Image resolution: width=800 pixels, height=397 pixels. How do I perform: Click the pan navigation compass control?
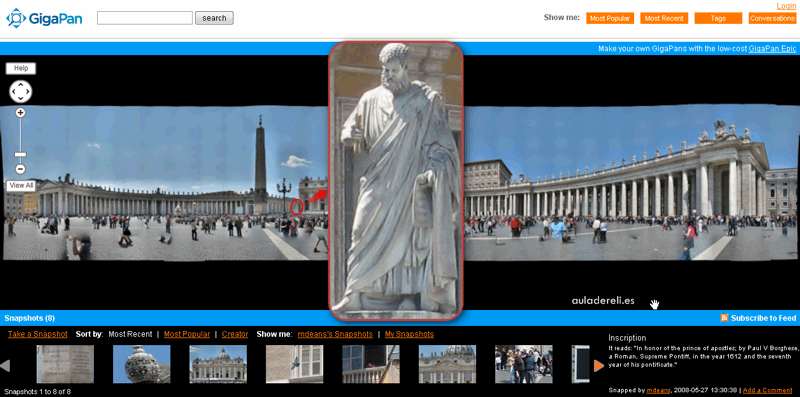[20, 92]
